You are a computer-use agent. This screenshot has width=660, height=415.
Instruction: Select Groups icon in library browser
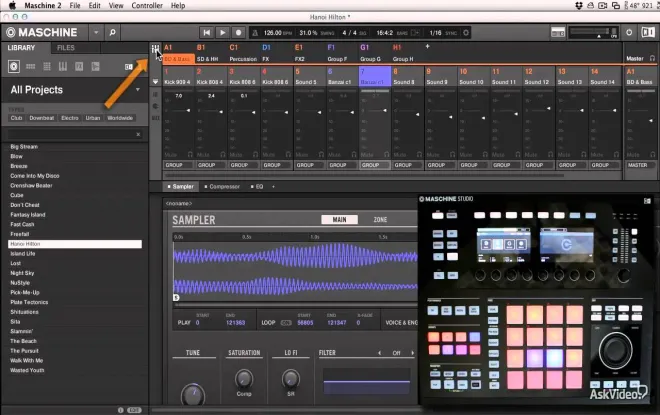(x=30, y=67)
